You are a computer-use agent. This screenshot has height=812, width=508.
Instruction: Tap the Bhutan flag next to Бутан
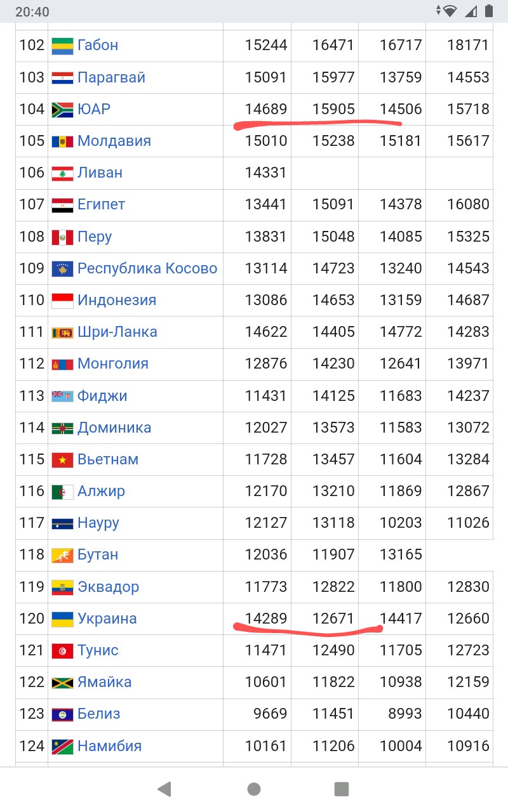[62, 555]
